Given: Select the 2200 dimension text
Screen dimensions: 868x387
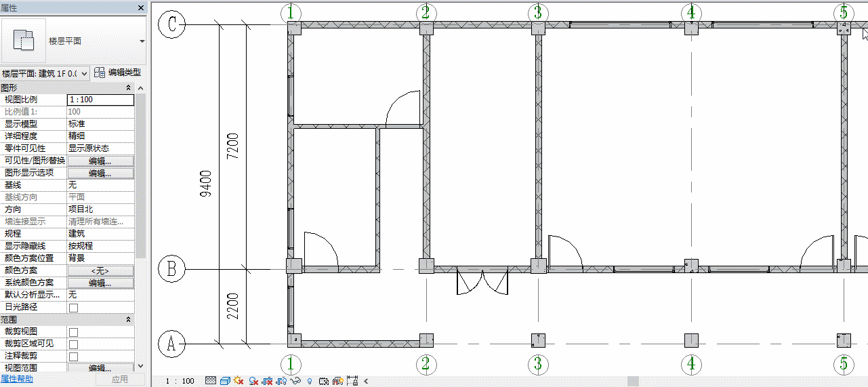Looking at the screenshot, I should tap(233, 306).
